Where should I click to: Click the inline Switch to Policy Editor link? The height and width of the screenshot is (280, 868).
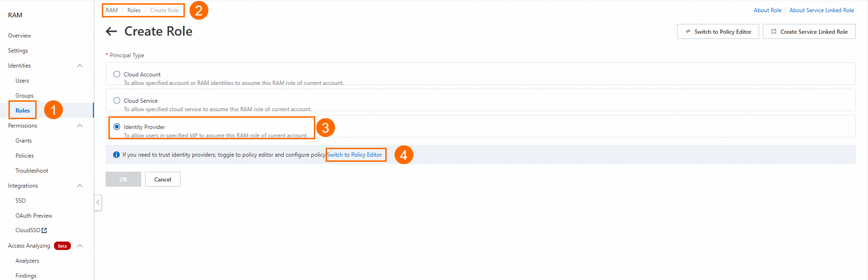354,155
